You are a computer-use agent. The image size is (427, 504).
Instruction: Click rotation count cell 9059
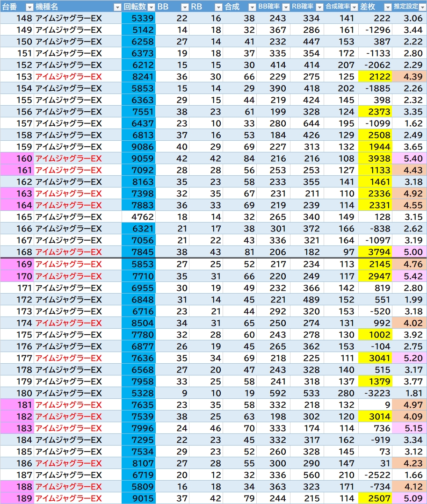138,158
